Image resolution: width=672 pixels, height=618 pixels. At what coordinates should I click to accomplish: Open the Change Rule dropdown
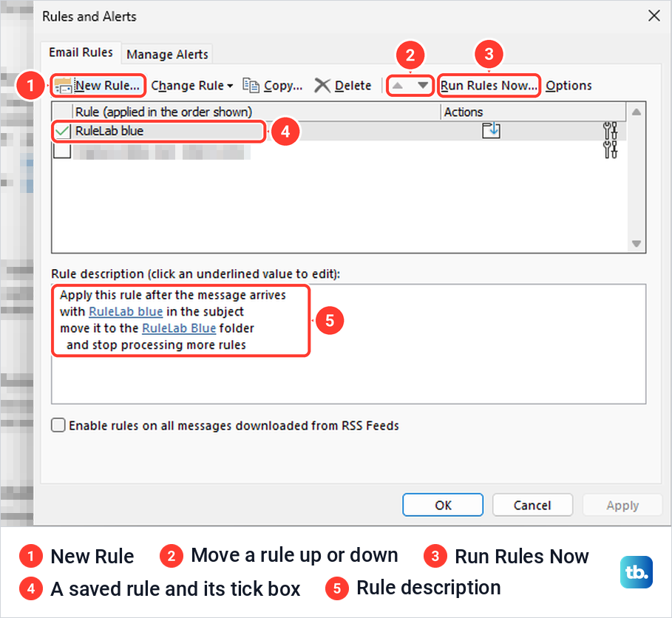(x=192, y=85)
